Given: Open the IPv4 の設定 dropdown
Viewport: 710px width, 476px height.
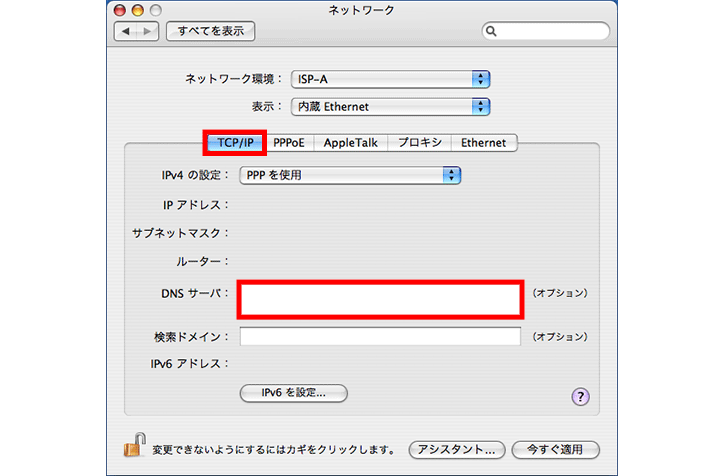Looking at the screenshot, I should (x=350, y=175).
